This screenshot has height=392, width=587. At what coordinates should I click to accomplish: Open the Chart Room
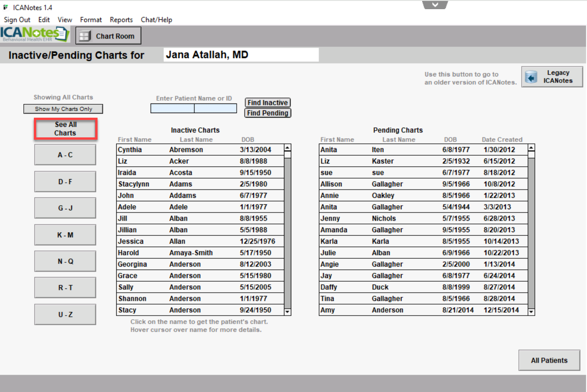pos(109,36)
